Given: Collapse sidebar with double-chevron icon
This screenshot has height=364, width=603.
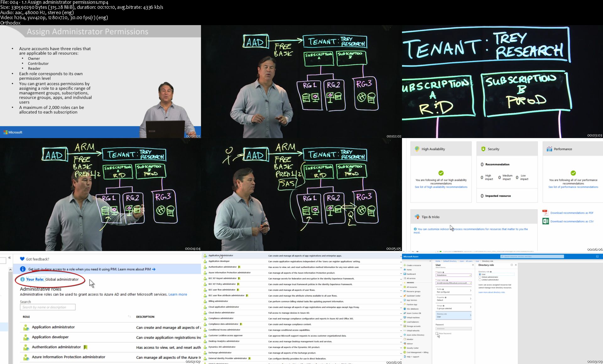Looking at the screenshot, I should pyautogui.click(x=9, y=258).
